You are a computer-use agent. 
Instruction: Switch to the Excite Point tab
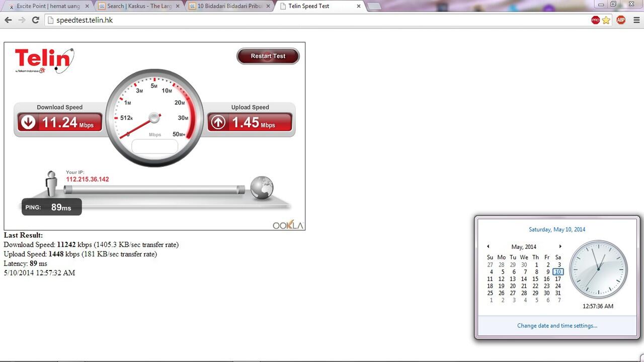point(47,6)
